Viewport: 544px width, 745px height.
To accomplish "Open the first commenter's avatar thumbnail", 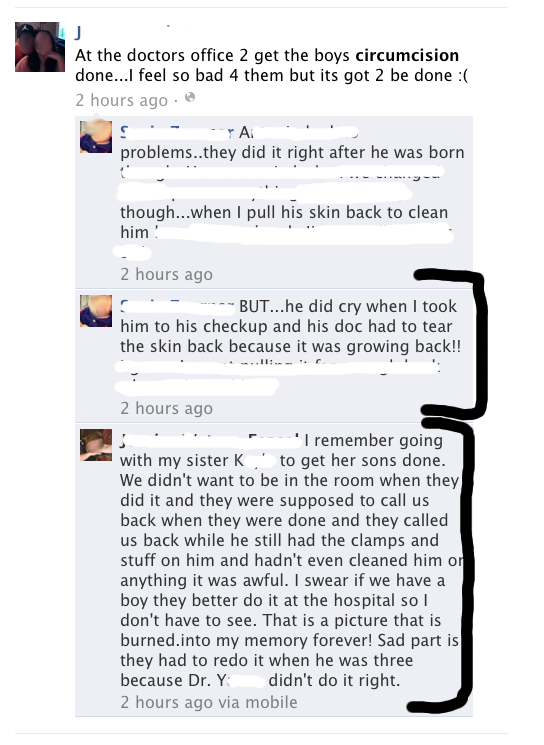I will (x=96, y=137).
